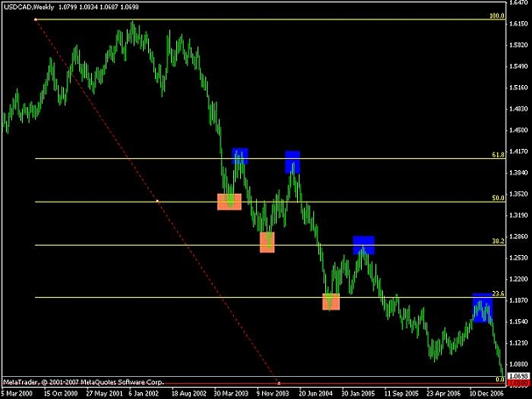This screenshot has height=399, width=532.
Task: Click the 1.5820 price axis label
Action: click(518, 45)
